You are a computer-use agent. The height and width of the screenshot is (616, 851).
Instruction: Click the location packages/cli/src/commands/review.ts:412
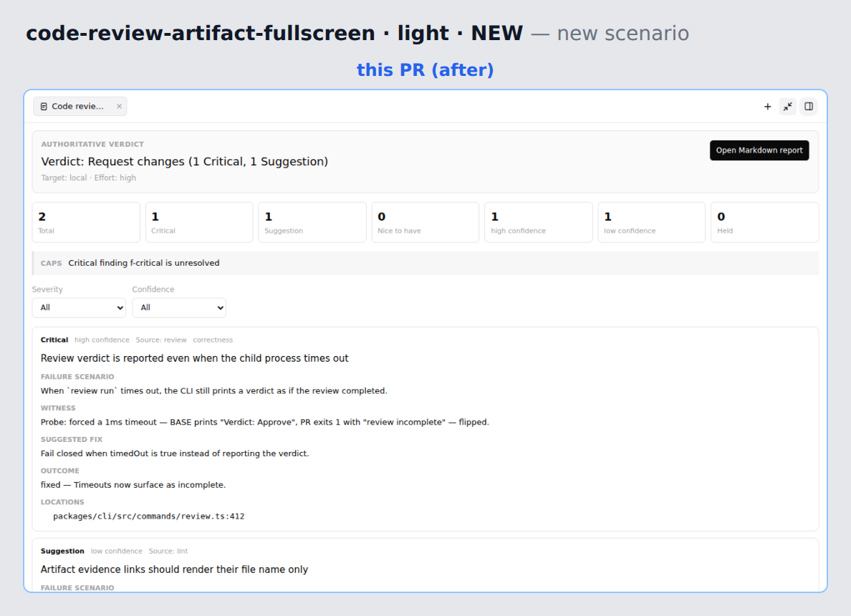click(149, 516)
